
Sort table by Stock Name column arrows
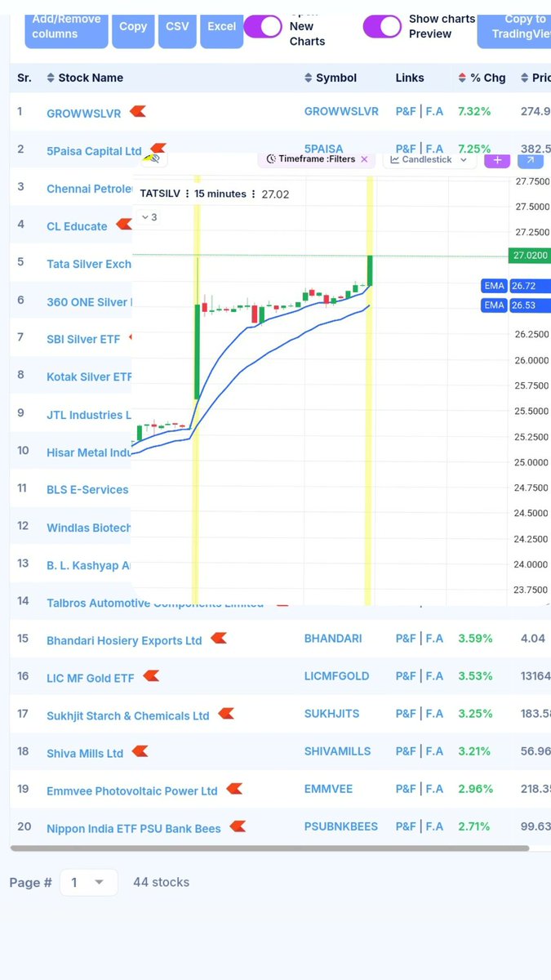click(x=51, y=78)
